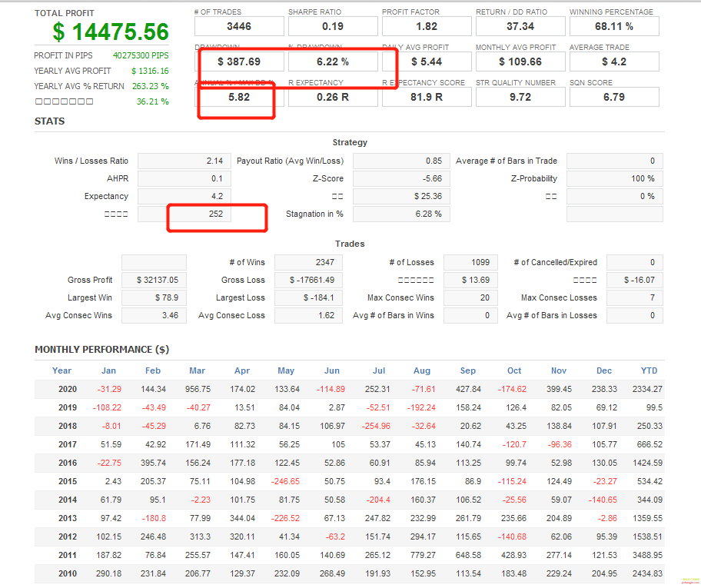
Task: Click Avg Consec Loss field 1.62
Action: click(308, 315)
